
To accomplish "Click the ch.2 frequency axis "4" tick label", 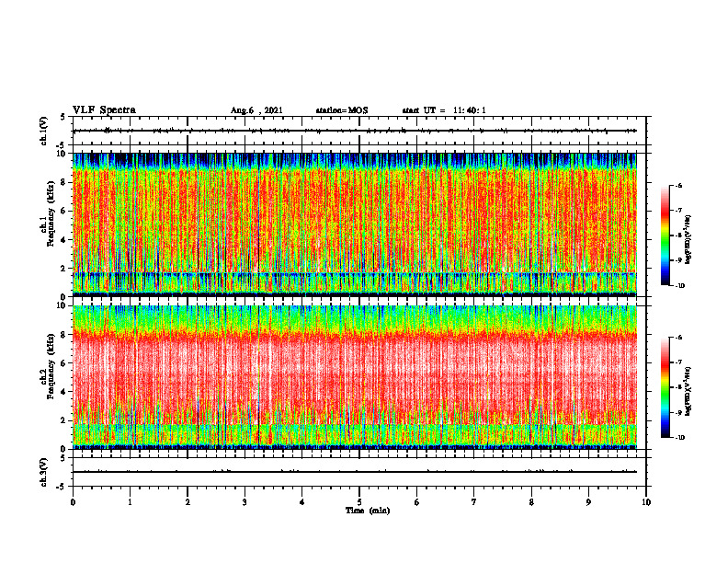I will 64,392.
